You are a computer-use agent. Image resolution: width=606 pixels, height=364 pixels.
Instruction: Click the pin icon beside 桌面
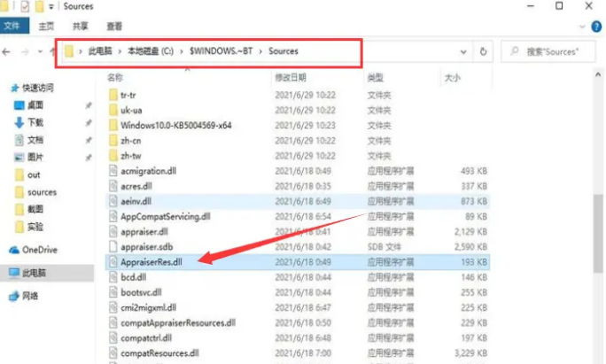pos(89,105)
